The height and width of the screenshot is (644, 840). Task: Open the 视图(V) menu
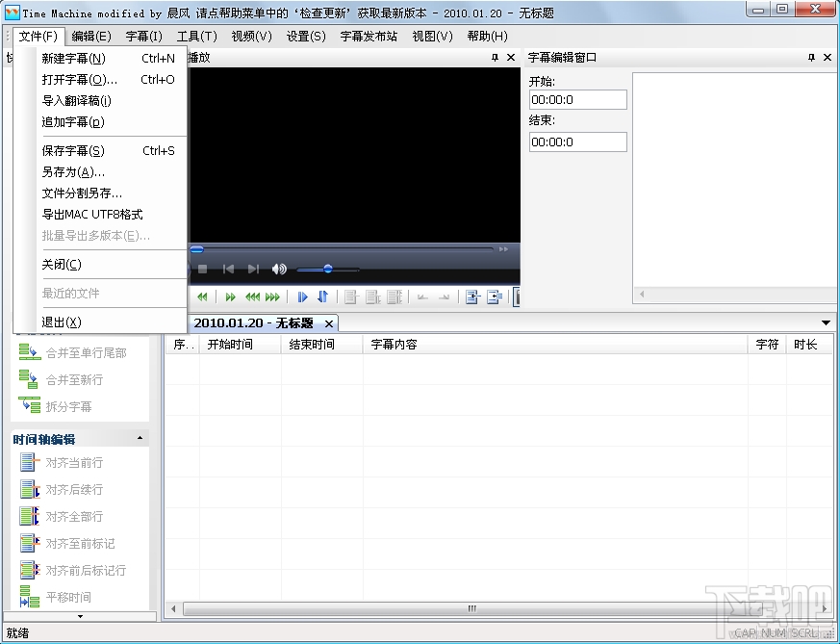432,37
